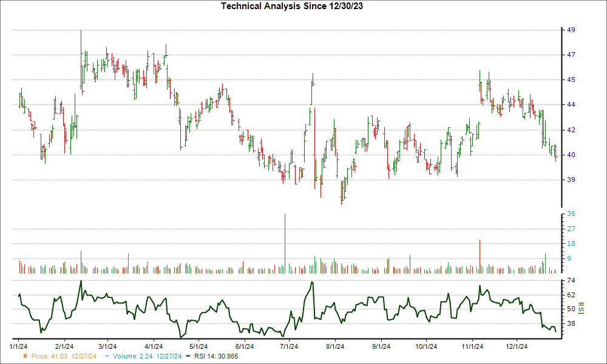Click the green RSI 14 legend line
This screenshot has height=364, width=607.
point(188,356)
